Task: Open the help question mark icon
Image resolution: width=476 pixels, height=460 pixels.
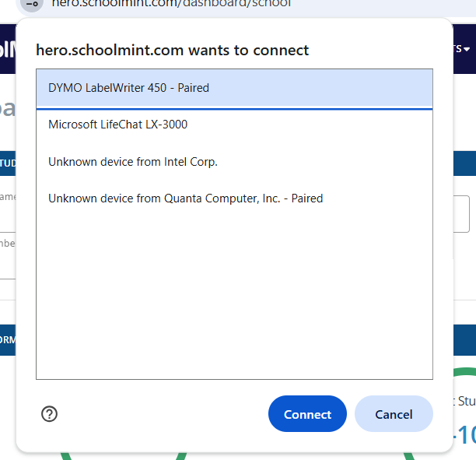Action: point(49,414)
